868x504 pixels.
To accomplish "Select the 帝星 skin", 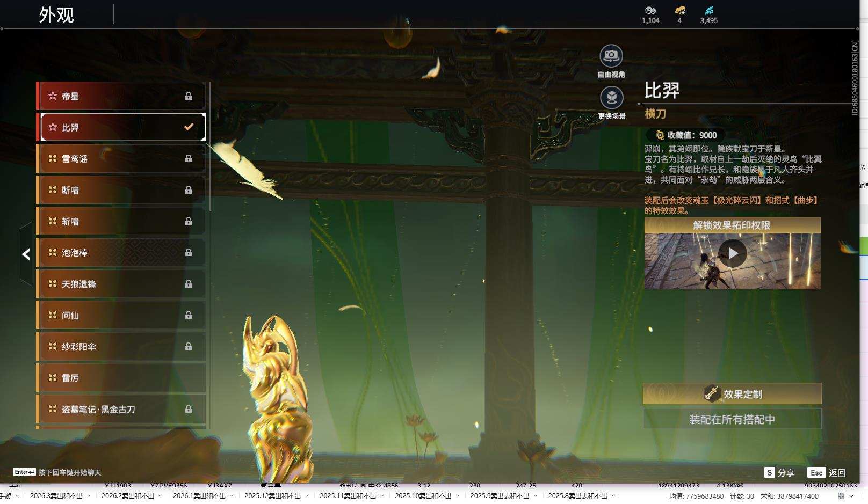I will (121, 96).
